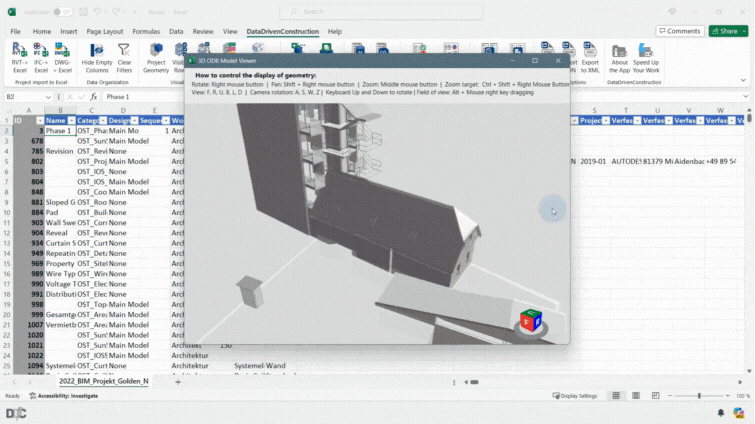Viewport: 755px width, 424px height.
Task: Export to XML from the ribbon
Action: click(x=590, y=58)
